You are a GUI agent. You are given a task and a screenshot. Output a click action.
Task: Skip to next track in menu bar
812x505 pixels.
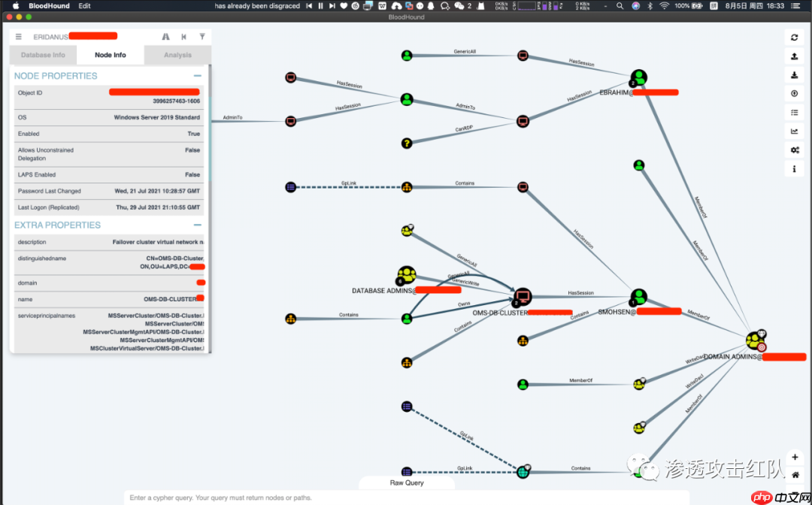[332, 6]
